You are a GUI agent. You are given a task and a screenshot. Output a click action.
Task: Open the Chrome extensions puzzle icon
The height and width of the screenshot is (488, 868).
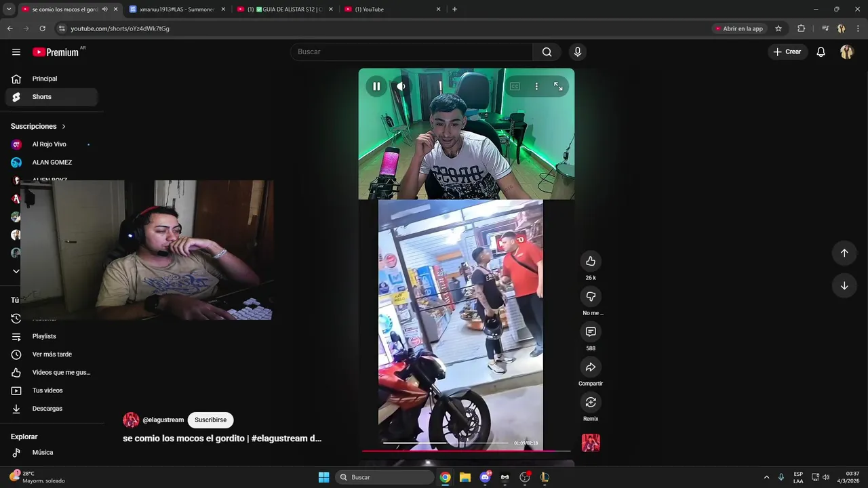coord(802,28)
